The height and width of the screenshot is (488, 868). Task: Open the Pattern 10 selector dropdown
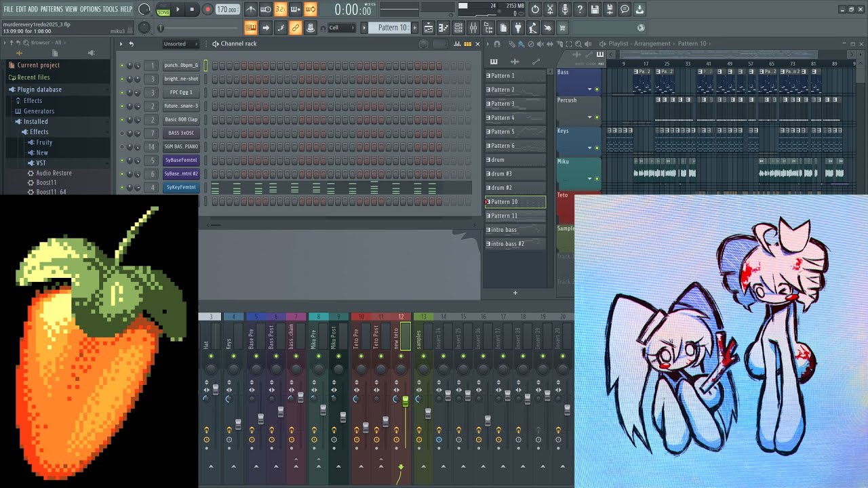click(393, 28)
